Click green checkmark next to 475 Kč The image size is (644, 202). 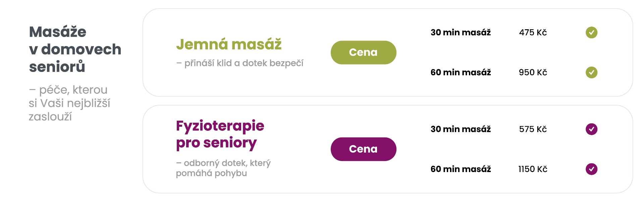(x=591, y=33)
